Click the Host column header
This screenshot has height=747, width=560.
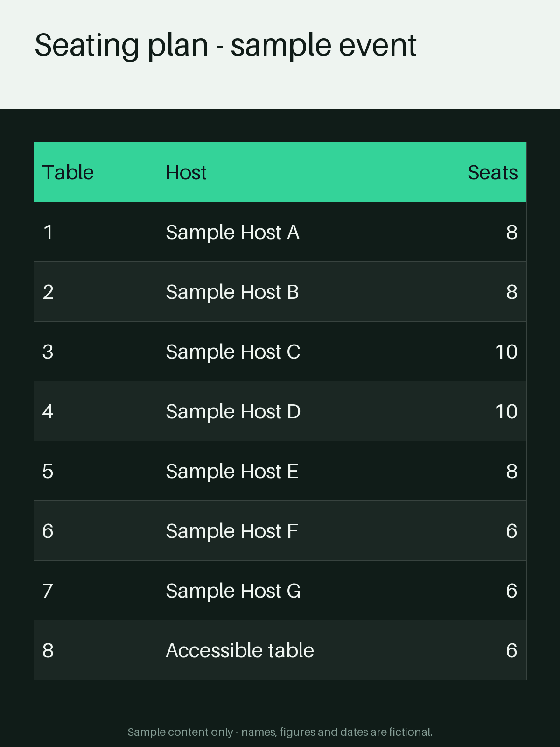(x=186, y=172)
